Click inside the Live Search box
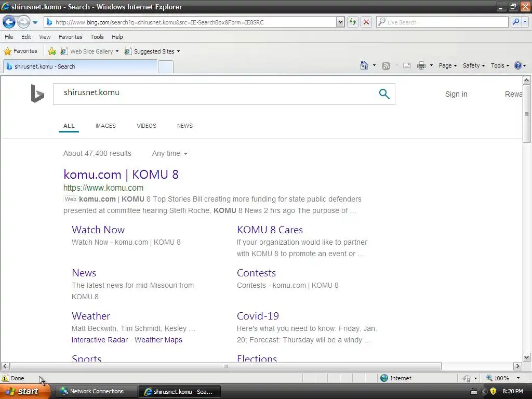The image size is (532, 399). click(442, 22)
